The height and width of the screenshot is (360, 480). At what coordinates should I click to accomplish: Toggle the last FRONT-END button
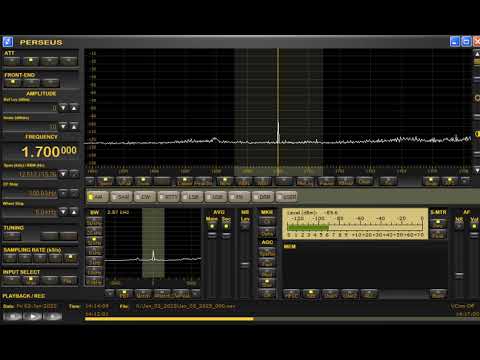(51, 82)
